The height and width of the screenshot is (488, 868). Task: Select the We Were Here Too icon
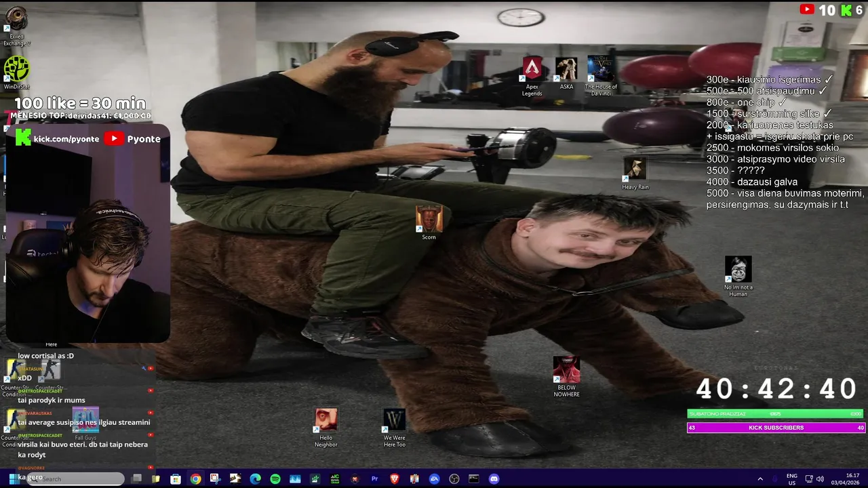[395, 428]
